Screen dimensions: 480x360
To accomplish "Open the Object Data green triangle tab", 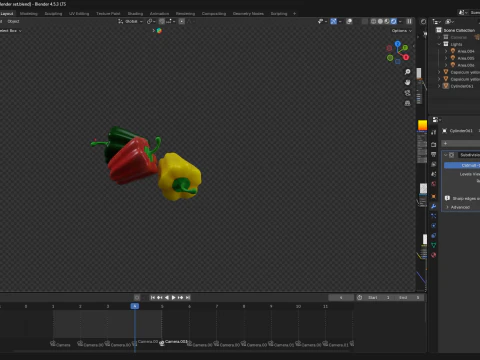I will point(434,245).
